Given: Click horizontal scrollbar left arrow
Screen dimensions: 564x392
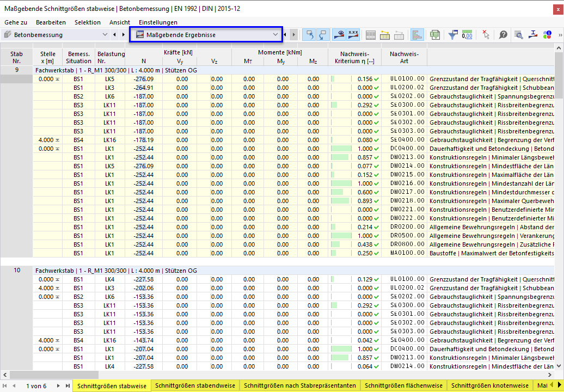Looking at the screenshot, I should point(5,375).
